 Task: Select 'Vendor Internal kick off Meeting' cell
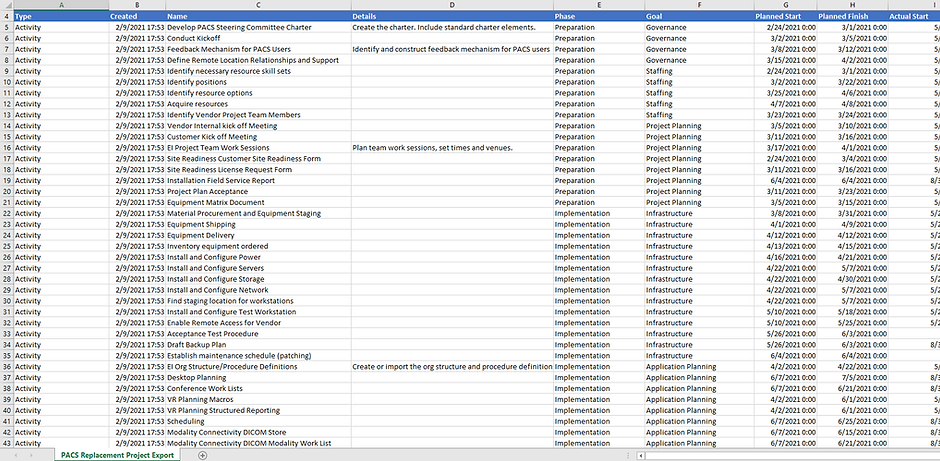(258, 126)
